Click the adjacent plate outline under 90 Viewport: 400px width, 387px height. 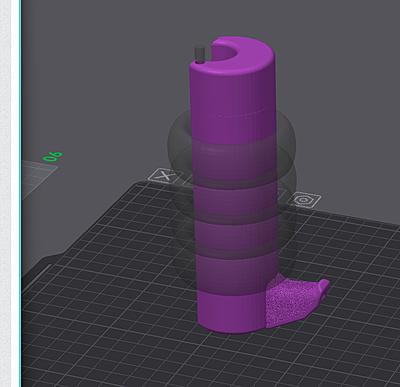37,177
